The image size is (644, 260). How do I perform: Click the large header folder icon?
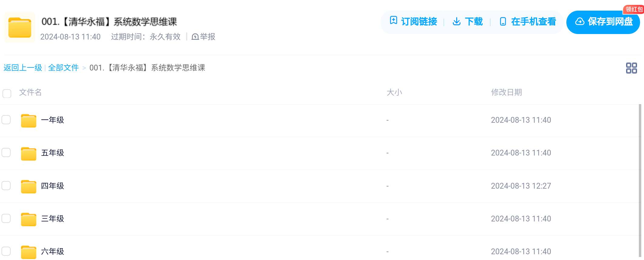click(x=20, y=28)
